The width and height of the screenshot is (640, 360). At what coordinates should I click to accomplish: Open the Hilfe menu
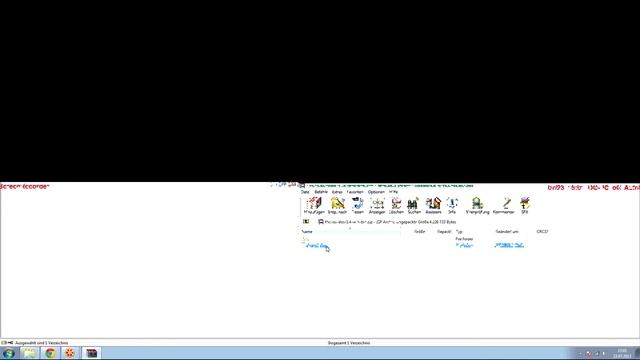[393, 192]
